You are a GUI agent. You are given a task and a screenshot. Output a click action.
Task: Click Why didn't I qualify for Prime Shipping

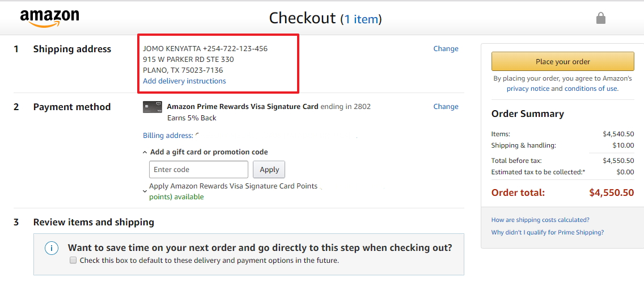click(x=547, y=232)
